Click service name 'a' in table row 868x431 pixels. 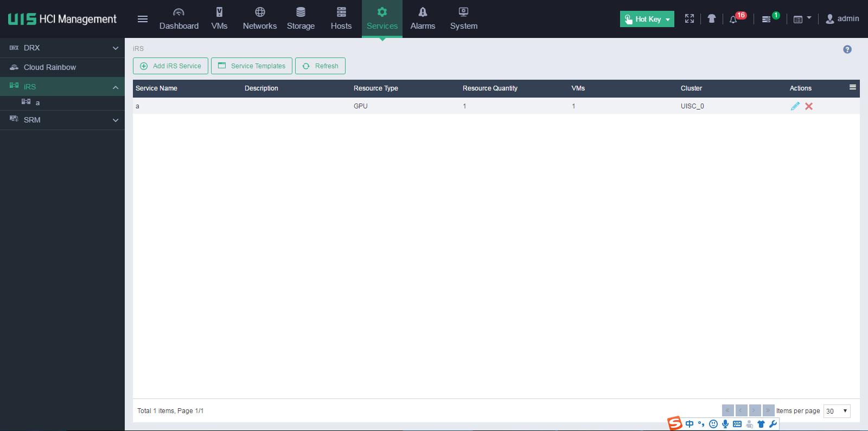click(x=137, y=106)
